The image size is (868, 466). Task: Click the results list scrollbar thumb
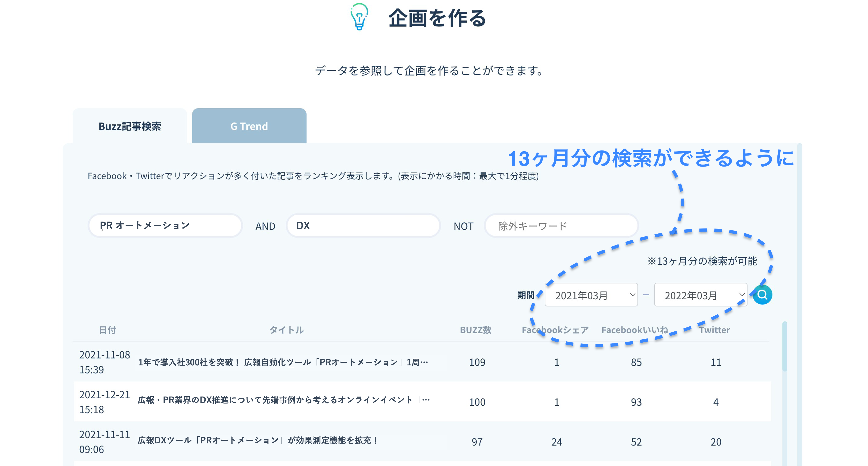784,347
